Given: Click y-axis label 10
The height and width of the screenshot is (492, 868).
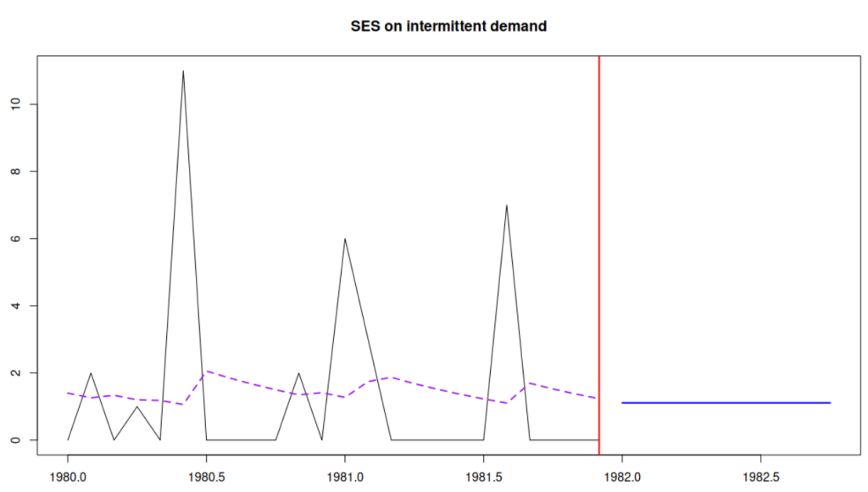Looking at the screenshot, I should coord(15,103).
